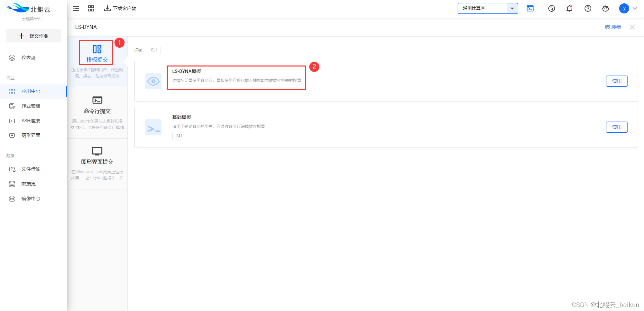644x311 pixels.
Task: Click the 镜像中心 disc icon
Action: click(12, 199)
